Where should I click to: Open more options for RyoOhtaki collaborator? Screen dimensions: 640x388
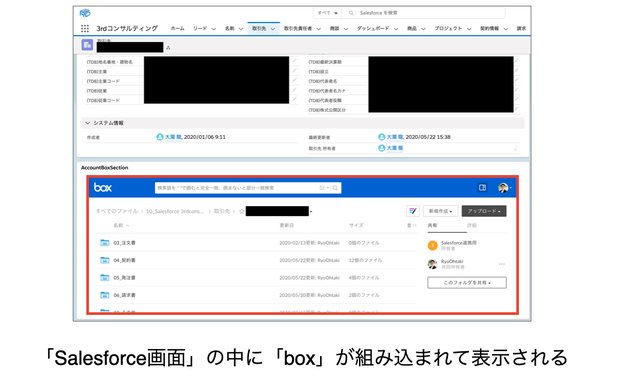click(x=502, y=264)
